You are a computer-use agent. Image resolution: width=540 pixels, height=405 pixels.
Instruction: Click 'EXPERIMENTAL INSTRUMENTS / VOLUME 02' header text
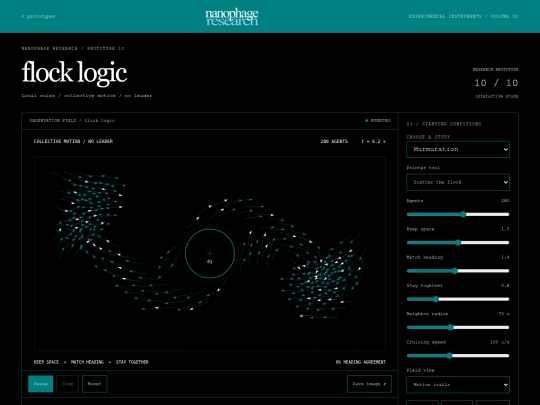tap(463, 16)
